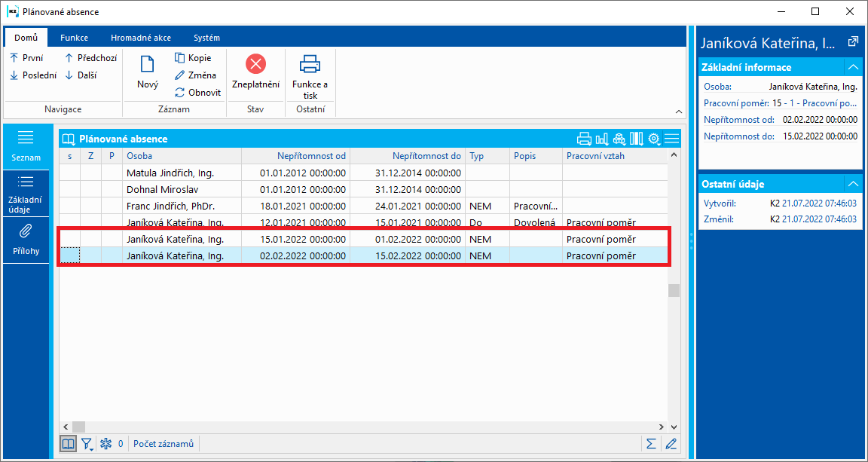
Task: Open the Systém ribbon tab
Action: click(x=206, y=38)
